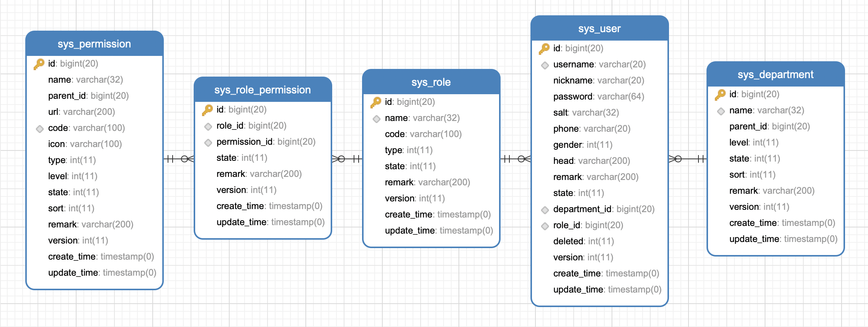Select update_time in sys_department table

pos(783,239)
